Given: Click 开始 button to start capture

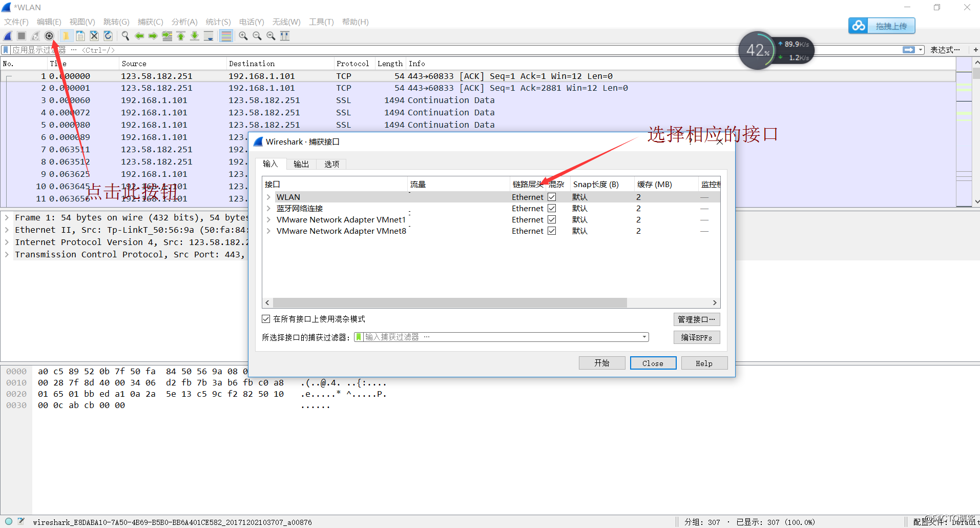Looking at the screenshot, I should pyautogui.click(x=602, y=363).
